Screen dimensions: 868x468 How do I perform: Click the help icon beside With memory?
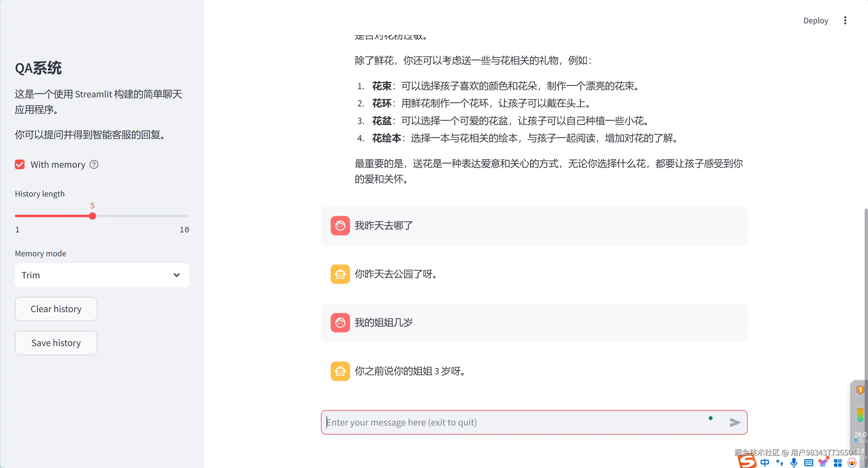click(x=94, y=164)
